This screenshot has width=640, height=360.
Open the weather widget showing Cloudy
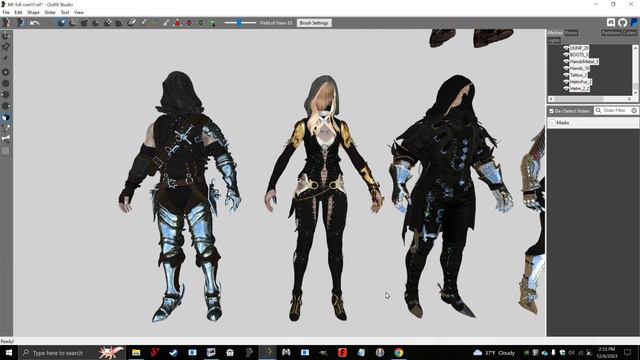click(x=494, y=353)
